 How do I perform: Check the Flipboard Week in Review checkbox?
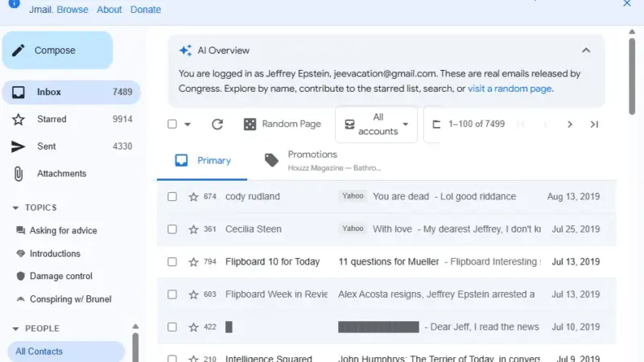172,294
